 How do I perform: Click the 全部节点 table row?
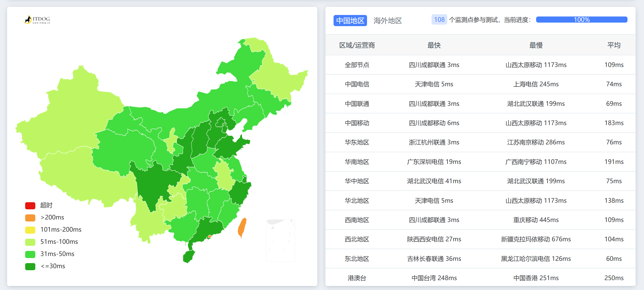point(357,65)
